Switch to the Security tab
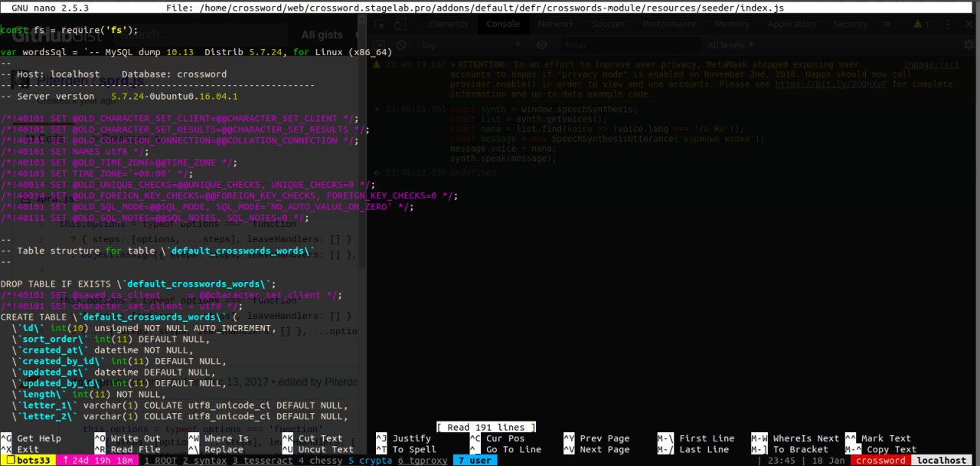 pyautogui.click(x=851, y=24)
